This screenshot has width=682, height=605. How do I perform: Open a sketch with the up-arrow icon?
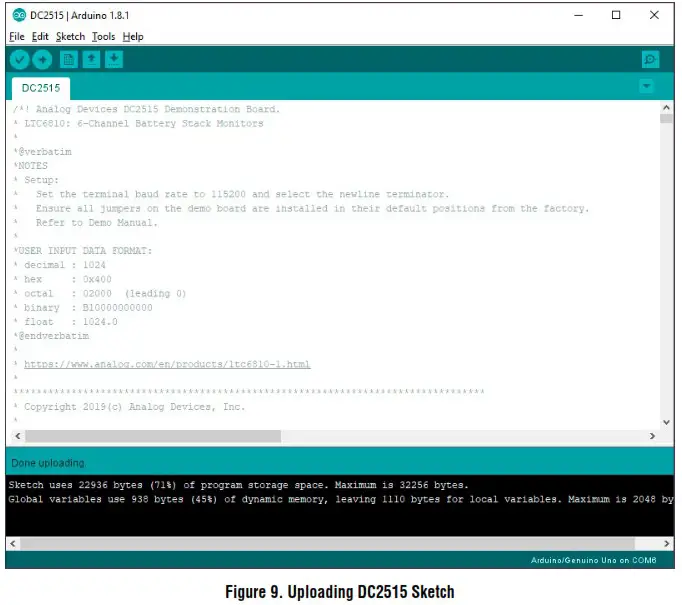coord(91,59)
